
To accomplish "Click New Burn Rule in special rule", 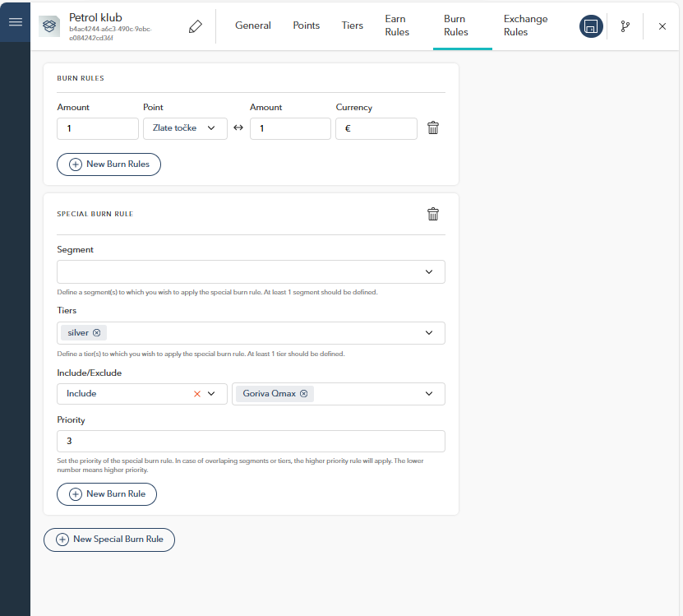I will [x=107, y=494].
